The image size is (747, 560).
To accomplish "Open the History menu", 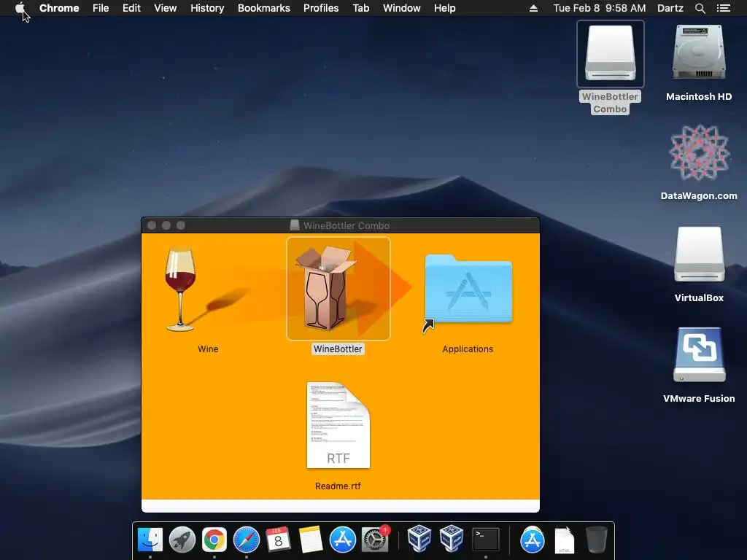I will 207,8.
